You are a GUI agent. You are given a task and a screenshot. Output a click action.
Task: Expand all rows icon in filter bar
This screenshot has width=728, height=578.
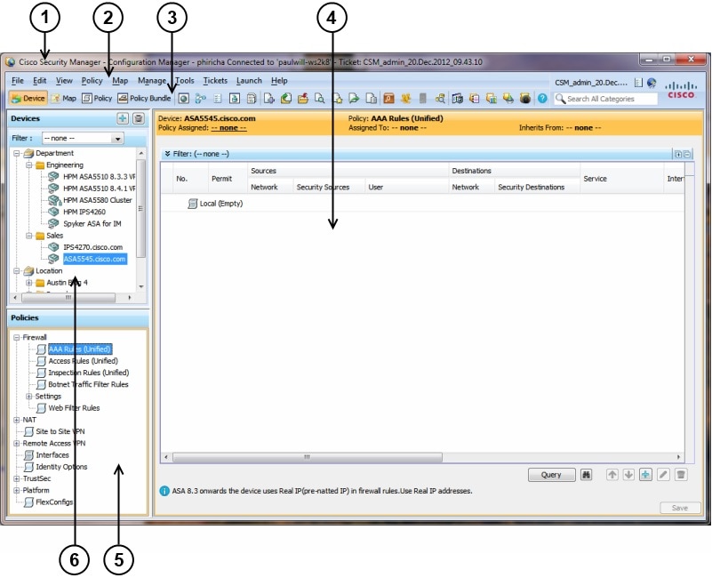(x=678, y=154)
